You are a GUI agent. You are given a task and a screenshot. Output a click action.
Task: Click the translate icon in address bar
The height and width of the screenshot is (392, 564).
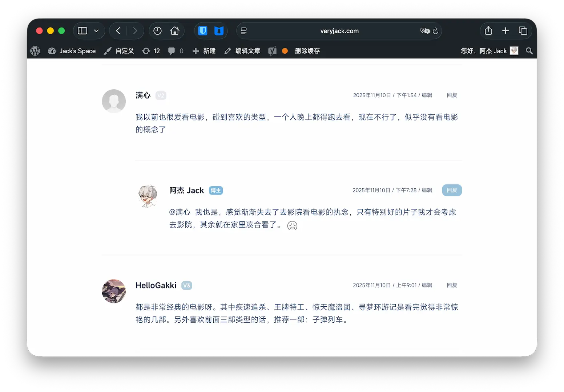(424, 31)
